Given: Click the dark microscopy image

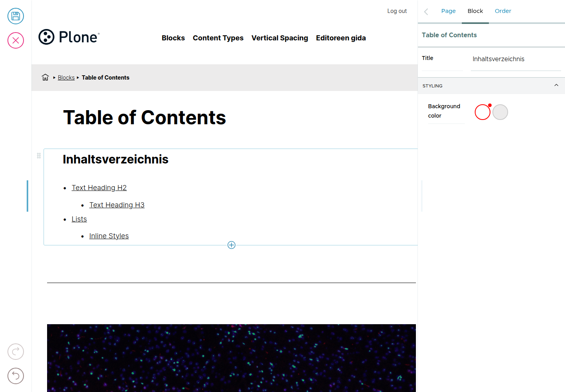Looking at the screenshot, I should [x=231, y=358].
